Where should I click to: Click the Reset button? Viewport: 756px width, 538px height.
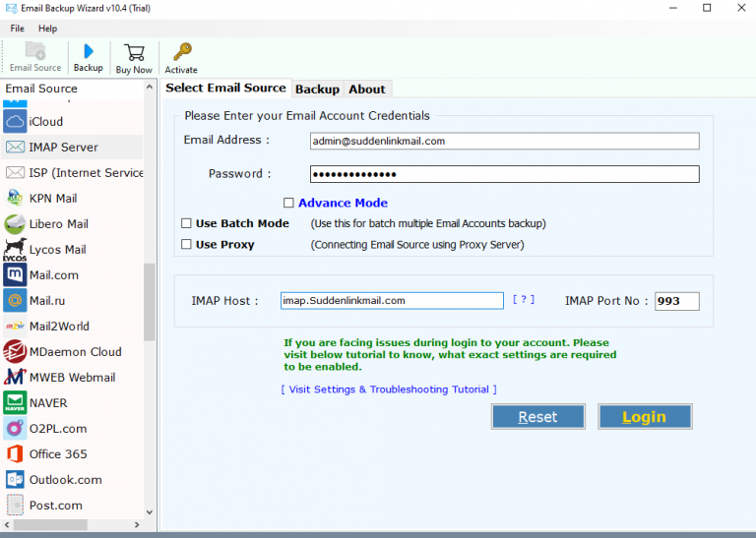pyautogui.click(x=537, y=417)
